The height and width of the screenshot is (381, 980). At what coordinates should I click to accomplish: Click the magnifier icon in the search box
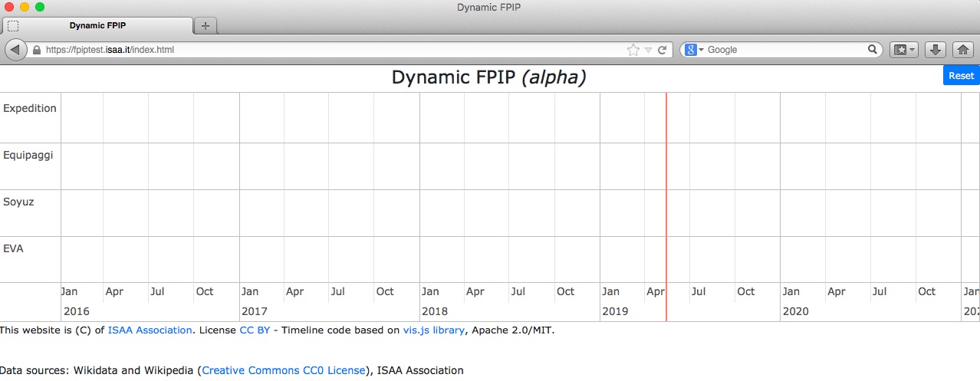pyautogui.click(x=873, y=50)
